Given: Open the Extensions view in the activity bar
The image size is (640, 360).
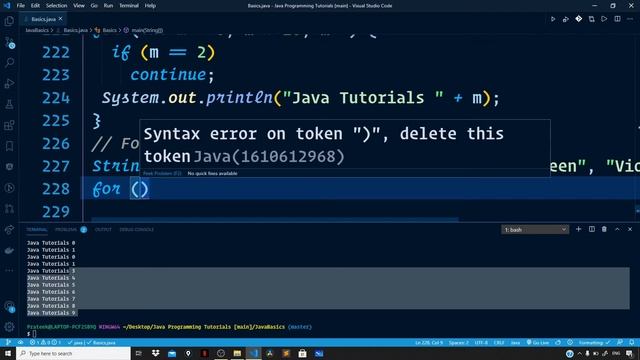Looking at the screenshot, I should coord(9,125).
